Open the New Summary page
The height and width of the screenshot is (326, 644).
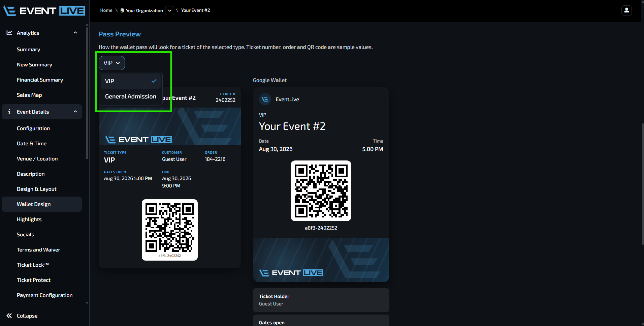tap(34, 65)
